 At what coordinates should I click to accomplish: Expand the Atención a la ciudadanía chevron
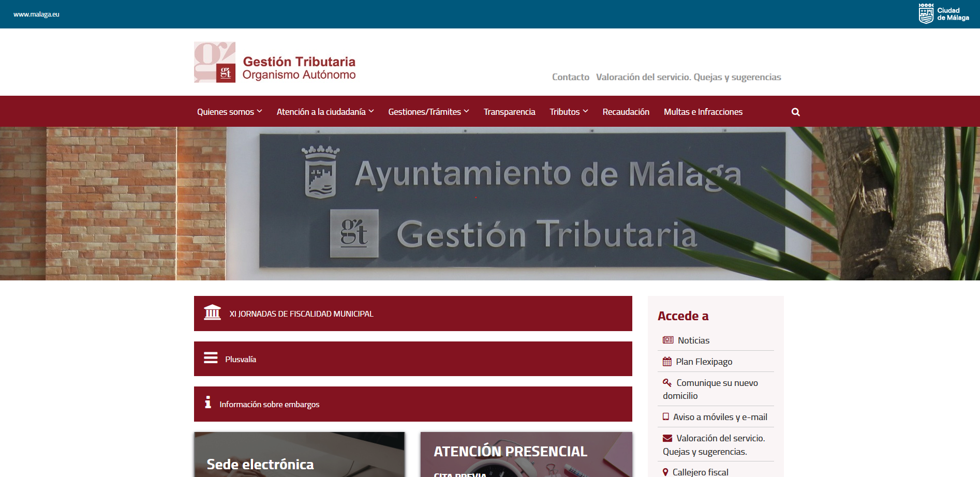(x=371, y=111)
